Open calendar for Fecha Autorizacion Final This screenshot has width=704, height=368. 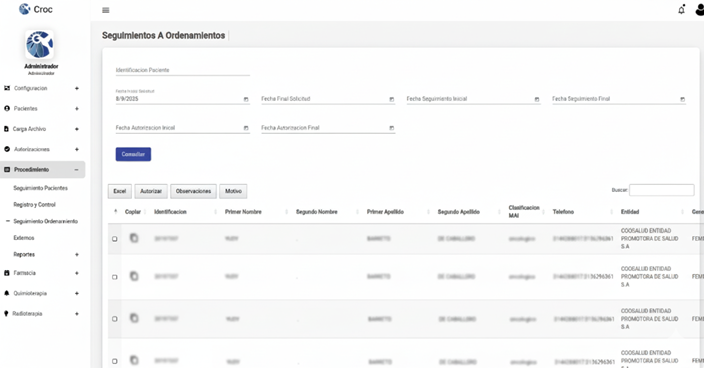(392, 128)
